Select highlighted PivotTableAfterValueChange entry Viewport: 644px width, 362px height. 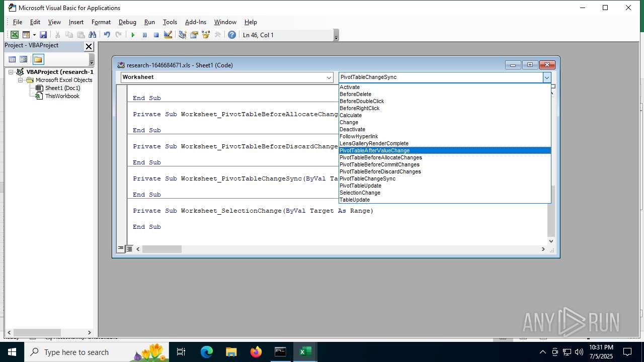(445, 150)
